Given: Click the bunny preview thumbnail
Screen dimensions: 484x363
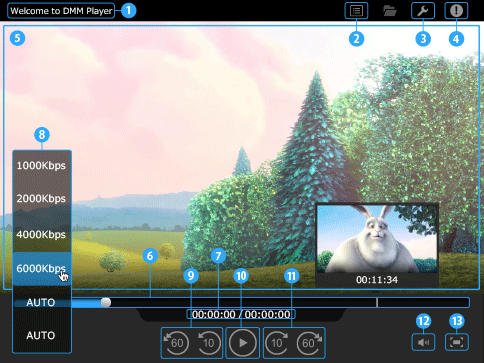Looking at the screenshot, I should [377, 239].
